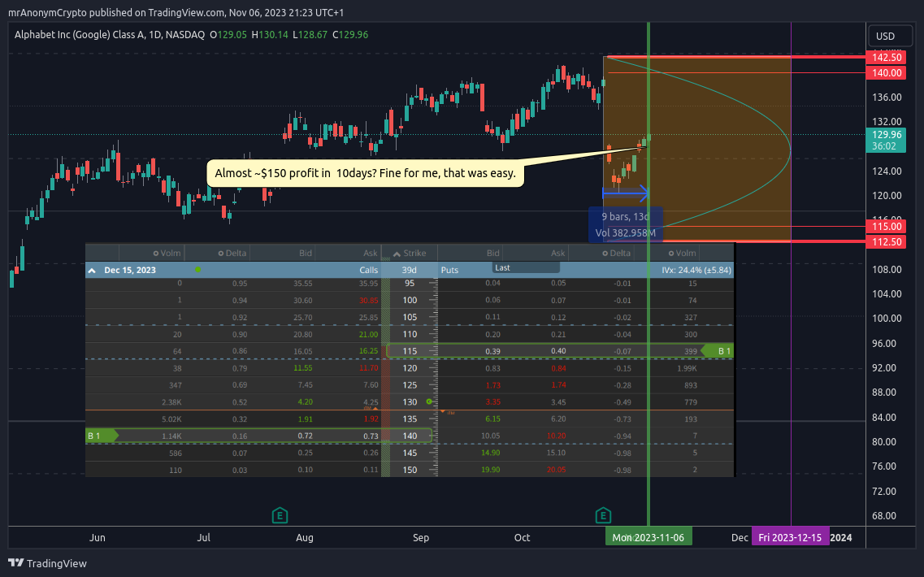Viewport: 924px width, 577px height.
Task: Click the -0.49 put delta at strike 130
Action: (622, 402)
